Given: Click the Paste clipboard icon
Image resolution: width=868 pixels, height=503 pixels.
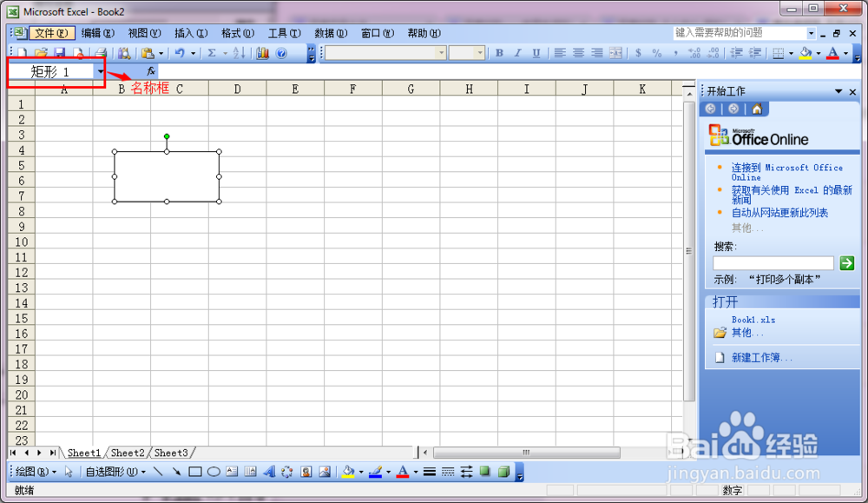Looking at the screenshot, I should [148, 53].
